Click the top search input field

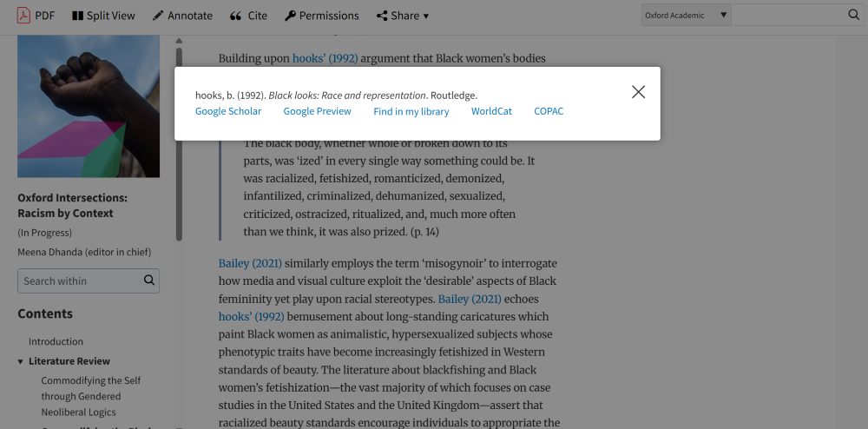tap(789, 15)
